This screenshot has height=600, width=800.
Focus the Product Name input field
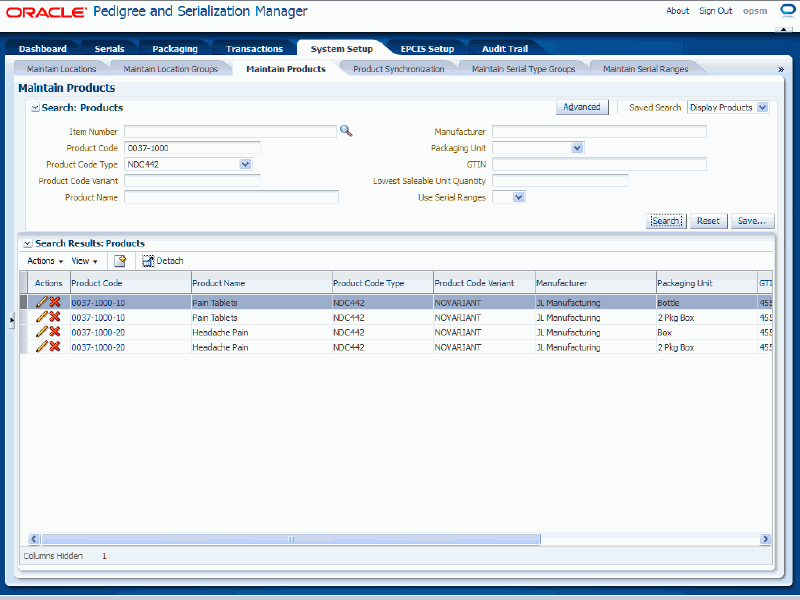231,197
